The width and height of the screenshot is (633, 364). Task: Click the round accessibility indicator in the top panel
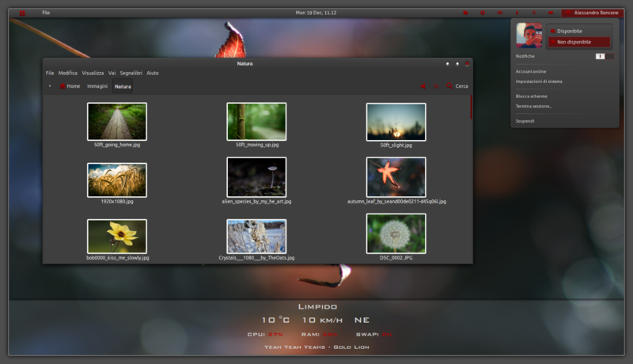coord(483,13)
